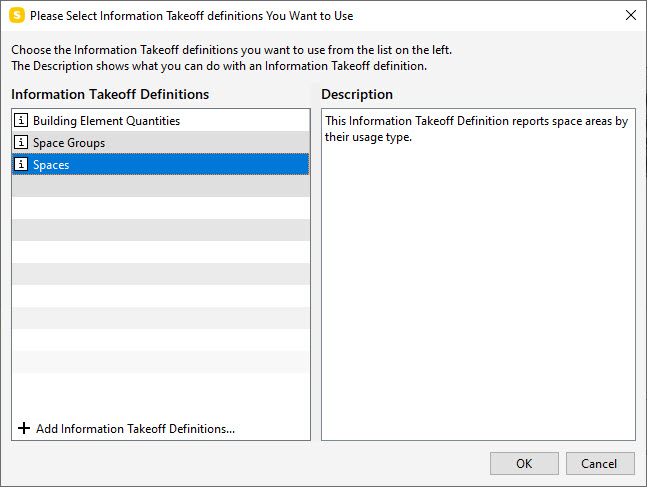Image resolution: width=647 pixels, height=487 pixels.
Task: Close the dialog using the X button
Action: tap(630, 15)
